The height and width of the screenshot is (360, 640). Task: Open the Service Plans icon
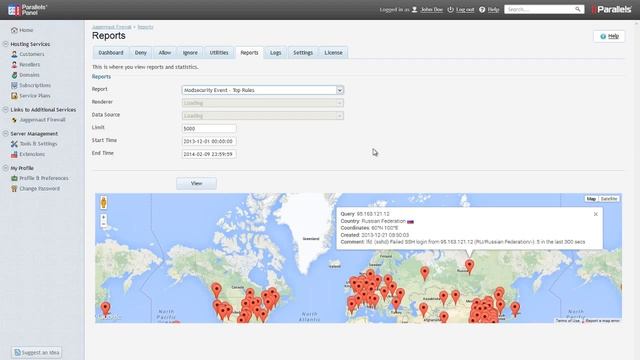pos(14,96)
